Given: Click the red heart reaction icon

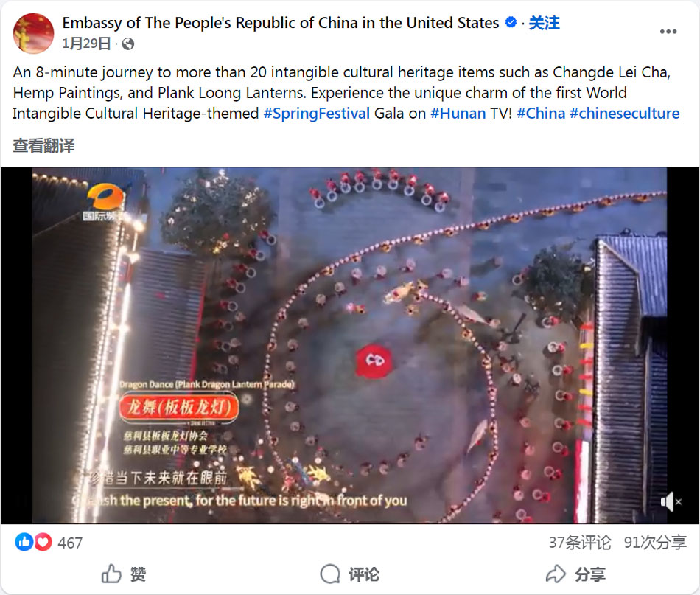Looking at the screenshot, I should pos(43,543).
